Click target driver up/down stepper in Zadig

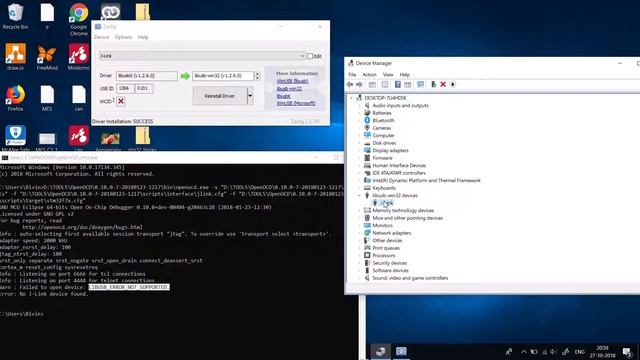coord(257,76)
